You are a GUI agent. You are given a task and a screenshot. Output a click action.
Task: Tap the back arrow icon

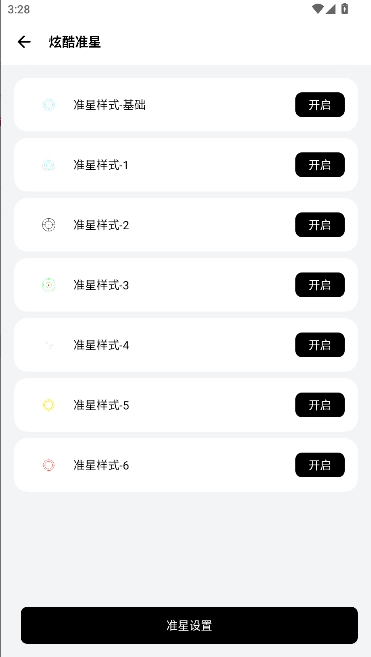(24, 42)
